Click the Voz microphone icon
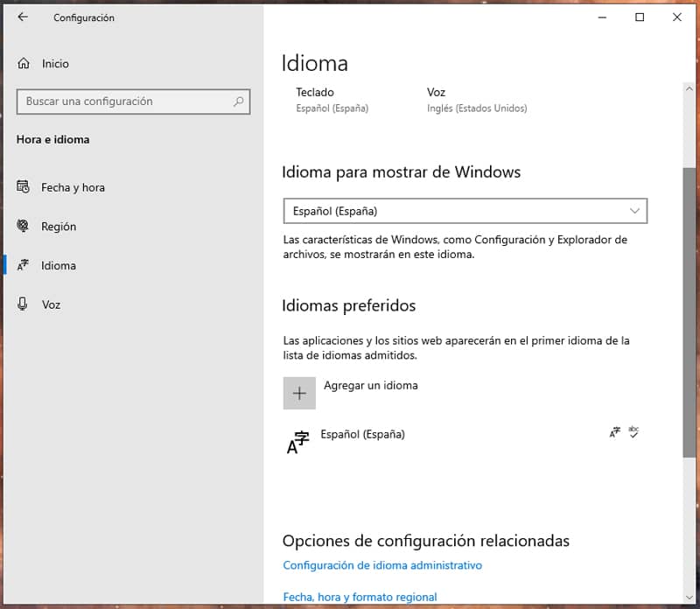The width and height of the screenshot is (700, 609). pos(23,304)
